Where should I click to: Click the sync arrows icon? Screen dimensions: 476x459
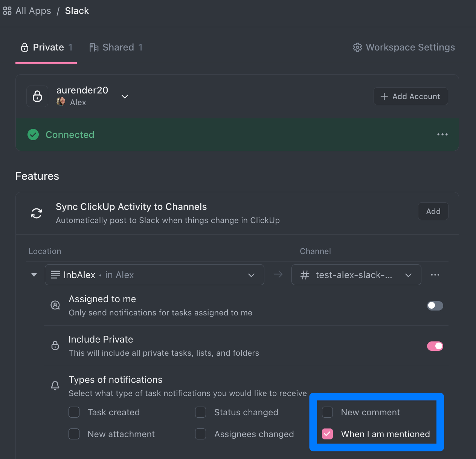pos(37,213)
